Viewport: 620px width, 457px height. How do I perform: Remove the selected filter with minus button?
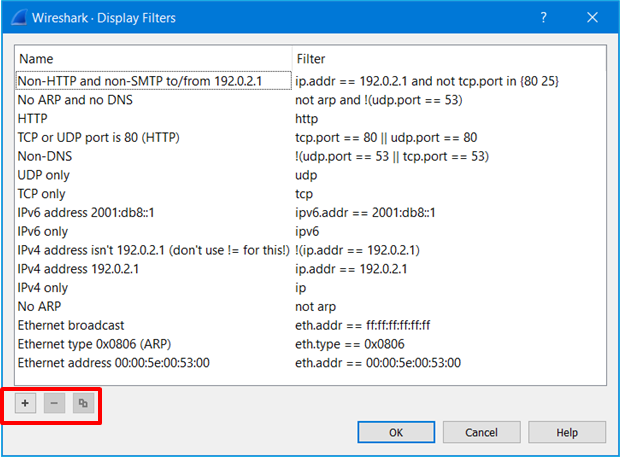point(54,403)
